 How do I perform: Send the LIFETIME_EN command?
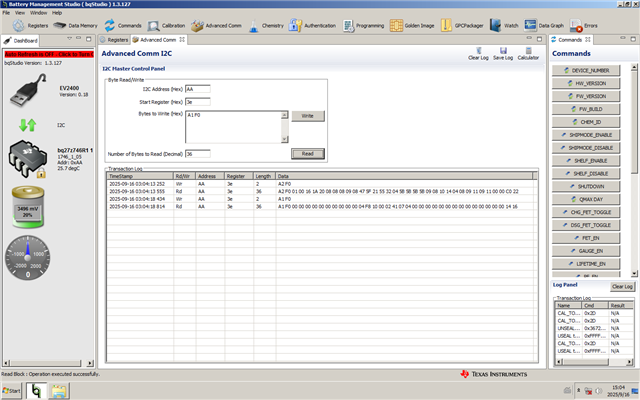pos(586,264)
